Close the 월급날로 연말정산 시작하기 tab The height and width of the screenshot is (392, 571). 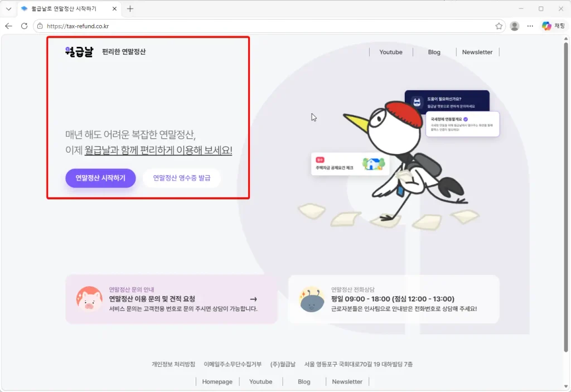(114, 9)
